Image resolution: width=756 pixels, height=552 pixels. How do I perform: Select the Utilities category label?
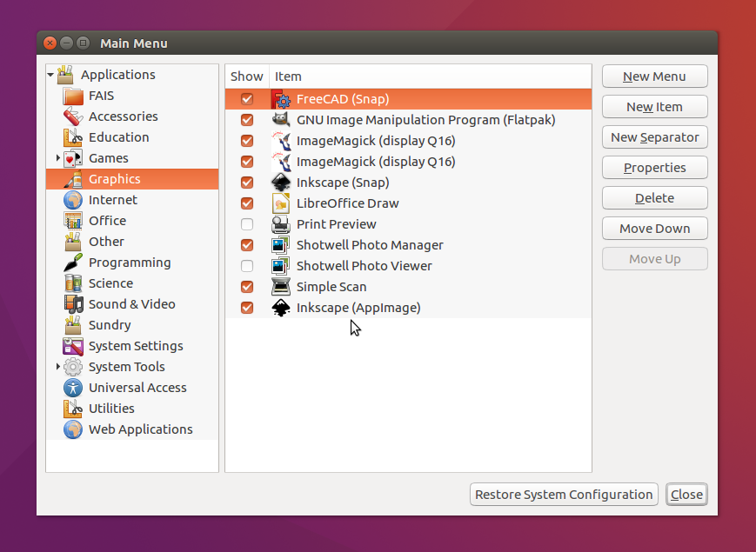click(x=111, y=409)
